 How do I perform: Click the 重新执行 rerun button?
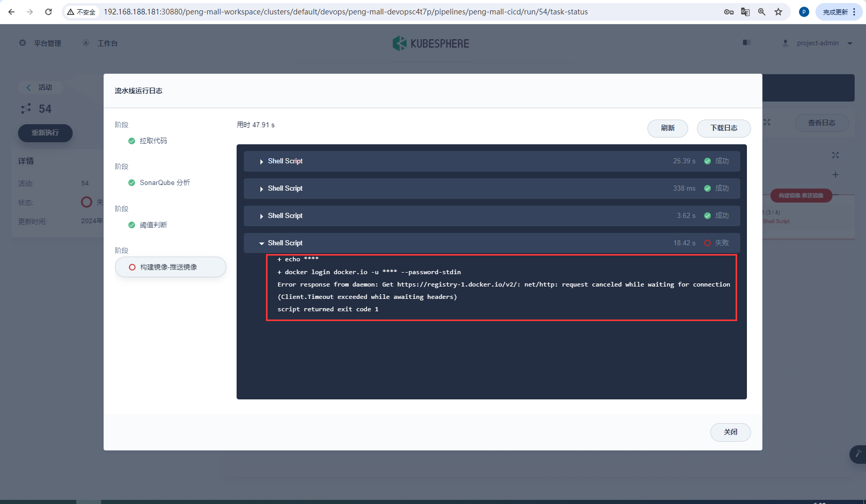[x=45, y=133]
